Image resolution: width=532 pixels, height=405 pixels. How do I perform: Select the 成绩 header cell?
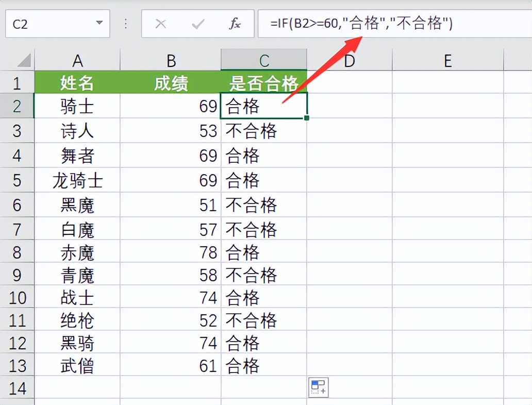tap(171, 82)
